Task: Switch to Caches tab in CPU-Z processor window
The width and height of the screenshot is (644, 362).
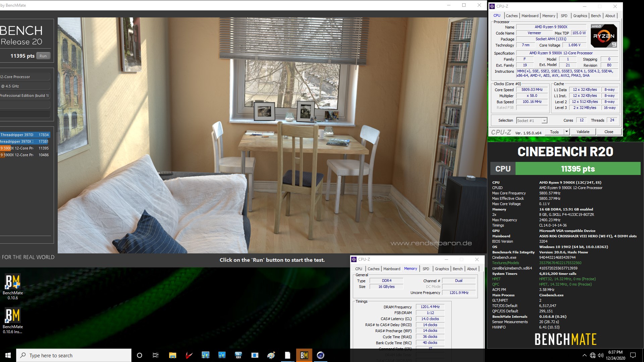Action: click(x=512, y=16)
